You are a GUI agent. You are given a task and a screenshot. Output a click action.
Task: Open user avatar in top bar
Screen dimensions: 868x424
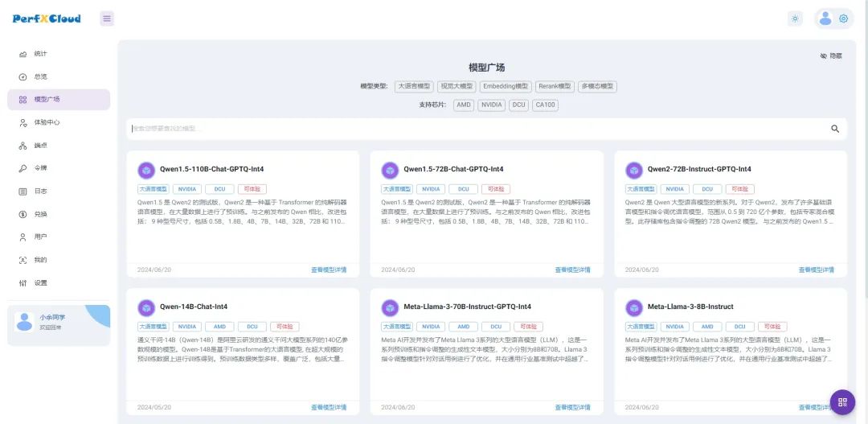click(x=825, y=19)
